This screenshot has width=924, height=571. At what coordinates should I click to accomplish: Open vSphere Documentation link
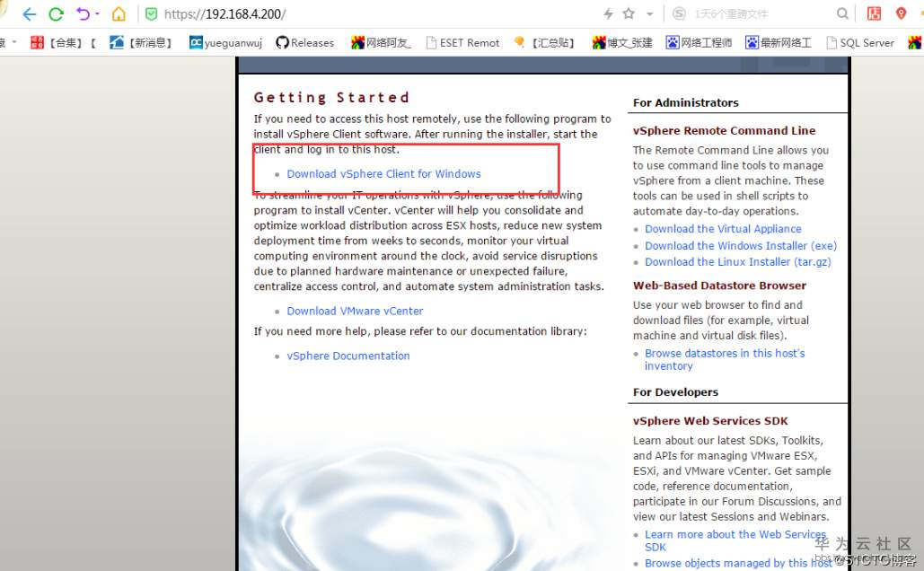click(x=348, y=356)
